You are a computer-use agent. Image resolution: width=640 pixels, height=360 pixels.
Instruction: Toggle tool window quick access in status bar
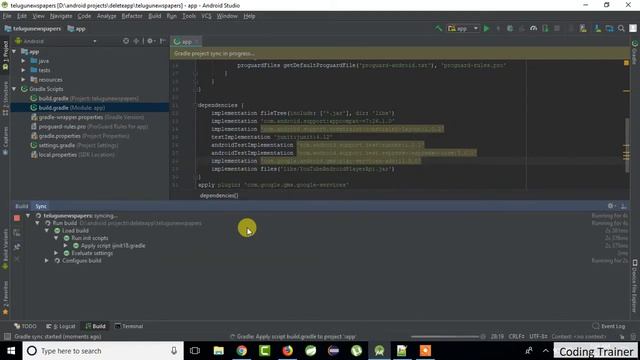tap(7, 337)
